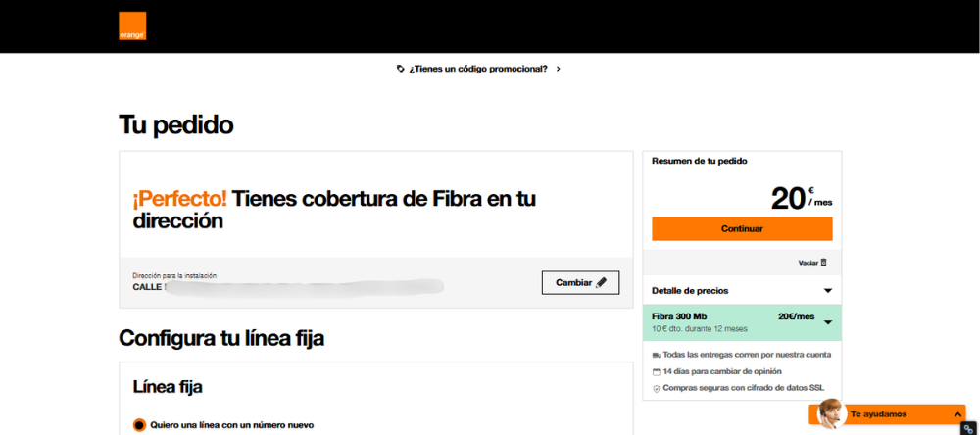Click 'Resumen de tu pedido' heading

(700, 161)
